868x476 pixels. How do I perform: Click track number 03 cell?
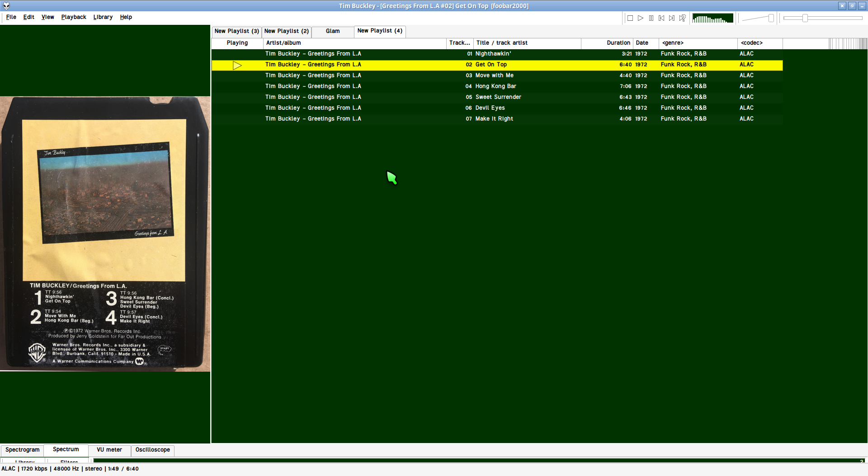469,75
